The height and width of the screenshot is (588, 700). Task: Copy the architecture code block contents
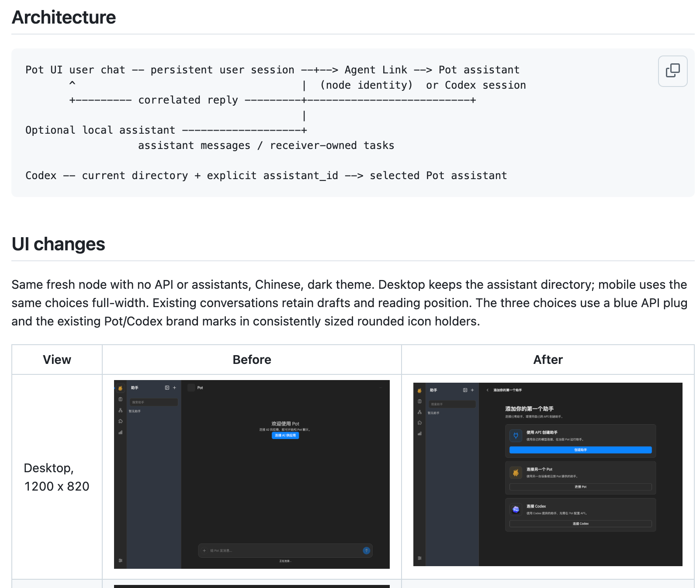672,71
